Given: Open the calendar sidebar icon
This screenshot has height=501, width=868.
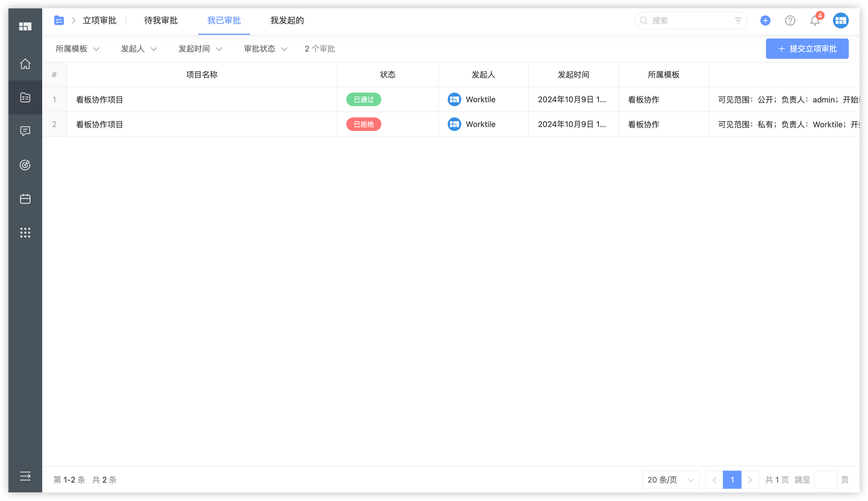Looking at the screenshot, I should pos(25,199).
